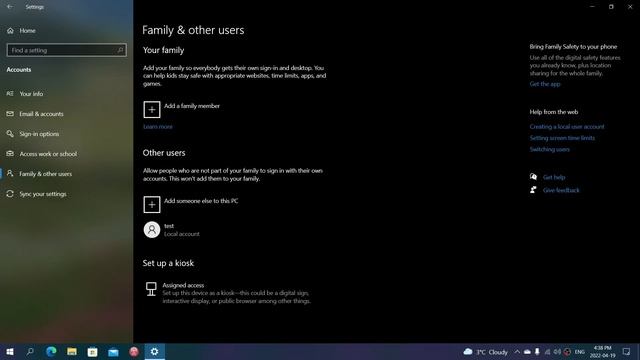Click the Get help chat icon
Viewport: 640px width, 360px height.
[x=533, y=177]
